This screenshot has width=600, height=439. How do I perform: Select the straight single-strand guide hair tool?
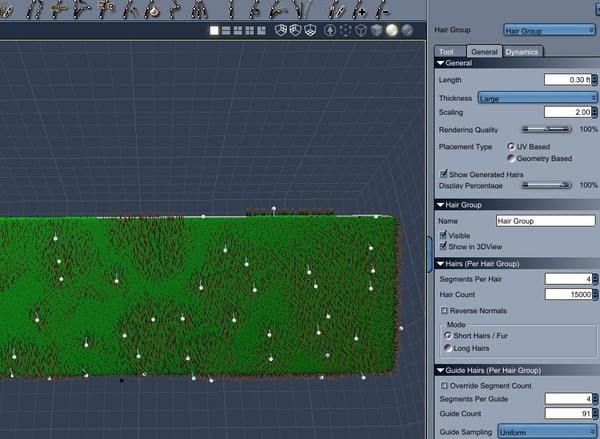pyautogui.click(x=231, y=9)
